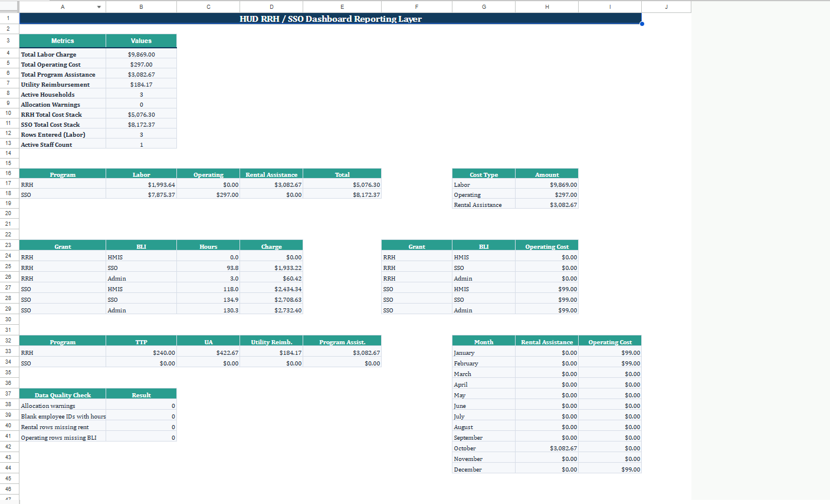Select the Rows Entered (Labor) label
Screen dimensions: 830x504
tap(53, 134)
